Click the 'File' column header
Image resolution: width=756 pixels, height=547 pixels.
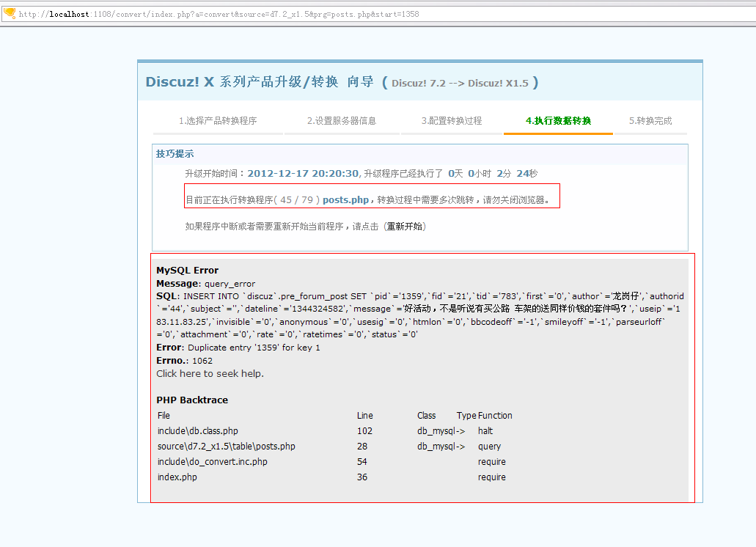pos(164,416)
